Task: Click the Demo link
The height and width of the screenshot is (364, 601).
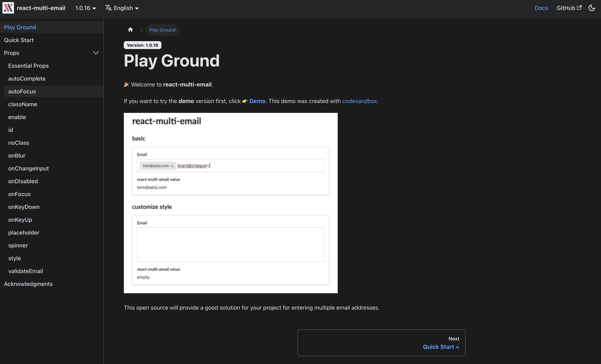Action: [x=257, y=101]
